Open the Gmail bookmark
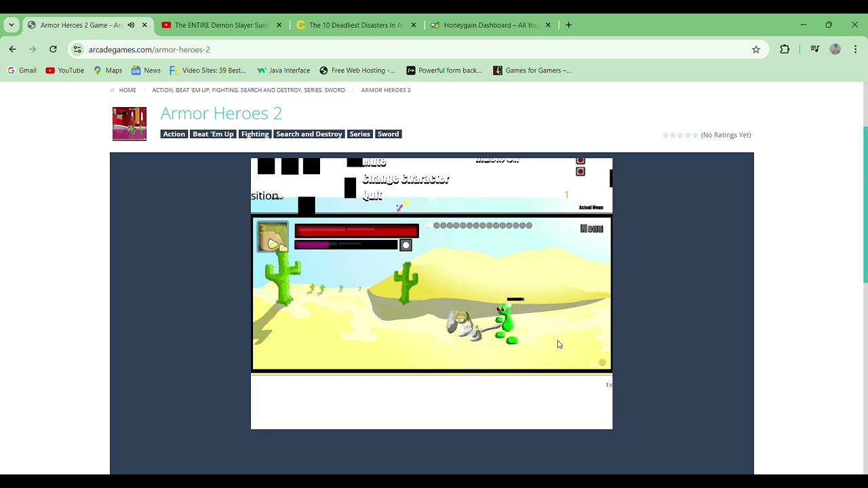 22,70
